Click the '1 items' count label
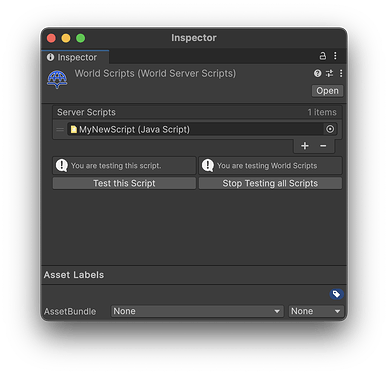 [322, 112]
